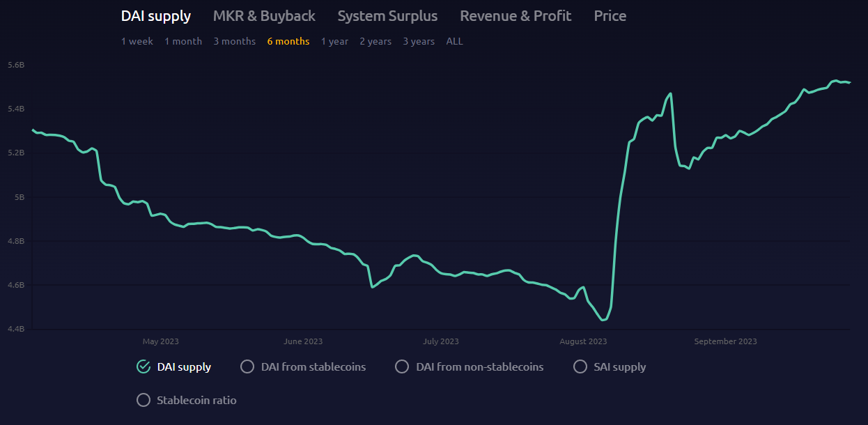The height and width of the screenshot is (425, 868).
Task: Click the 5.4B y-axis value
Action: [x=16, y=109]
